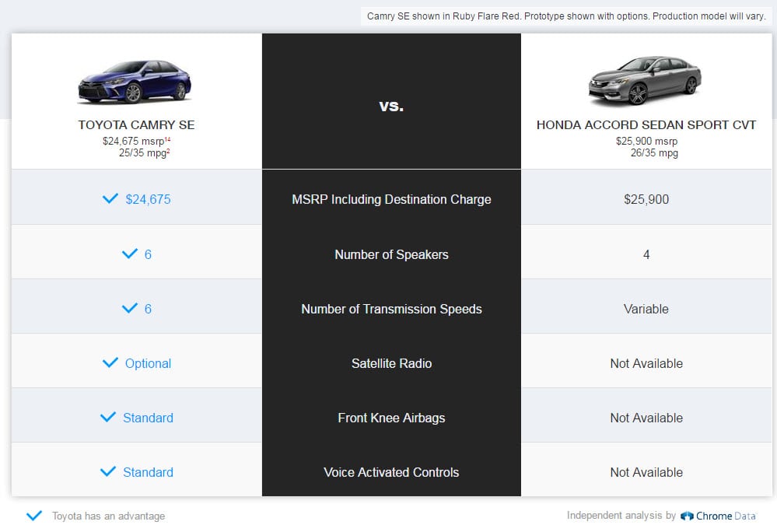Click the red footnote 14 after msrp
This screenshot has width=777, height=532.
[167, 139]
